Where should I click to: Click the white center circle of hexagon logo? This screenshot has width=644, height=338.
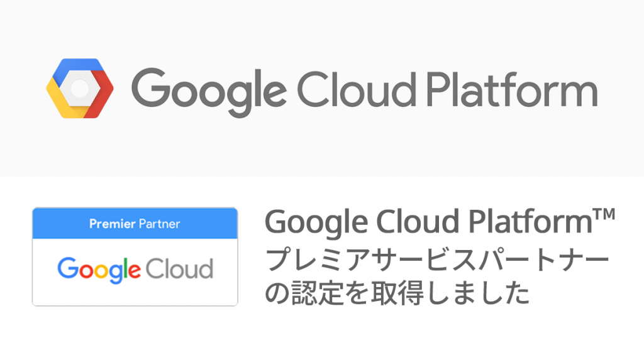pyautogui.click(x=80, y=88)
